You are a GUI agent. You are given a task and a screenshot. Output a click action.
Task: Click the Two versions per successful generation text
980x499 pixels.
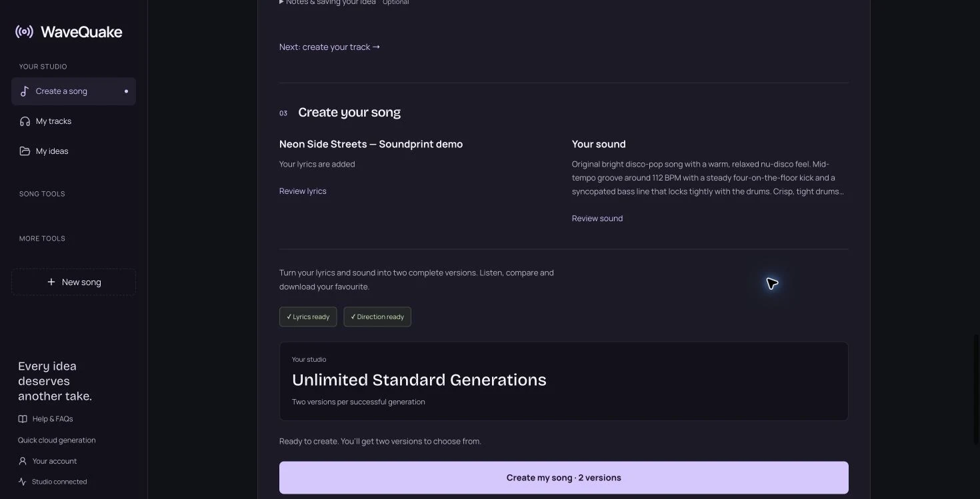[359, 402]
